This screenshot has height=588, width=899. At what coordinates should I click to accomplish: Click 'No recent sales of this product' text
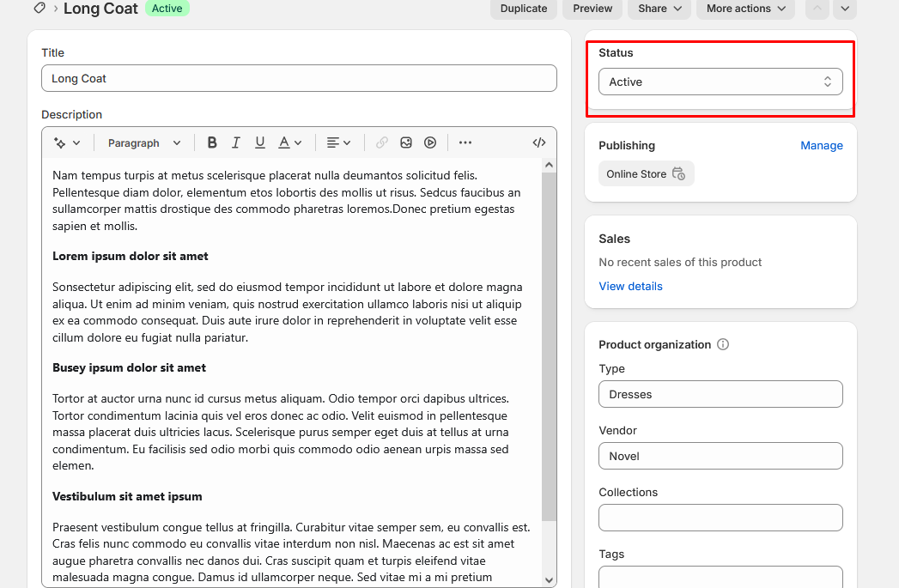680,262
